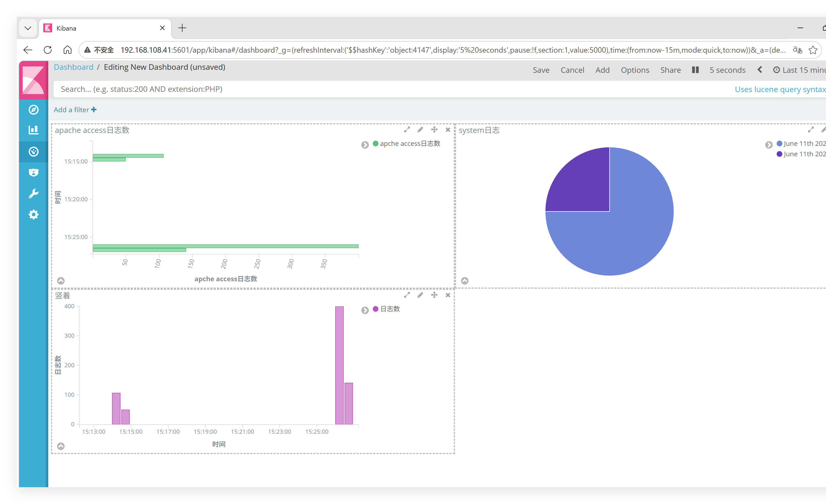Toggle legend of apache access日志数 chart
The image size is (826, 504).
[x=365, y=145]
